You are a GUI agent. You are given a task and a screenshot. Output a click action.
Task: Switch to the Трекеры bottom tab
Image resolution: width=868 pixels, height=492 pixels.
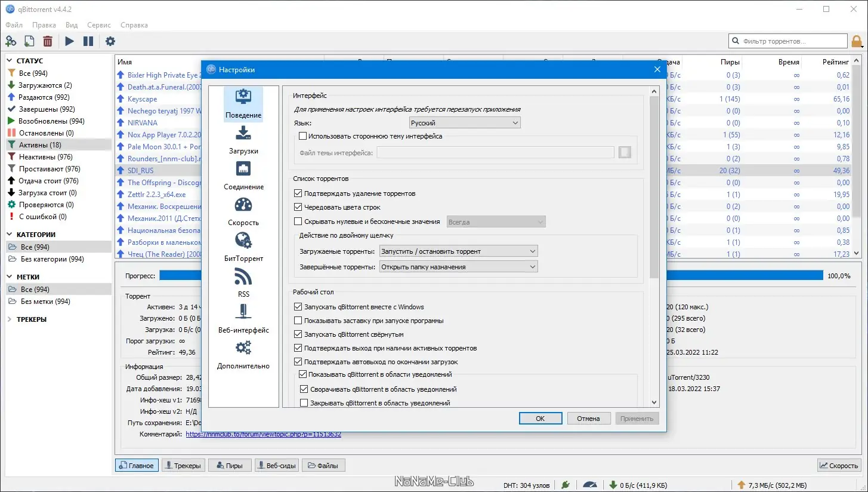(x=183, y=466)
